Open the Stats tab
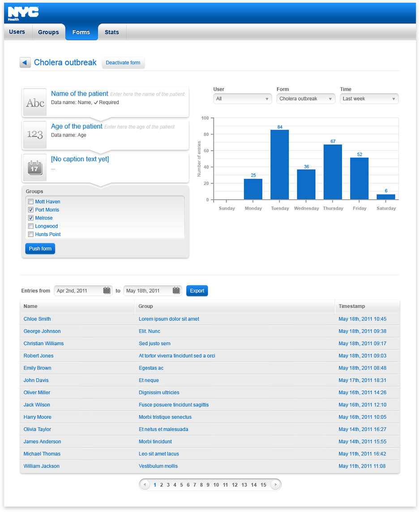 tap(111, 32)
